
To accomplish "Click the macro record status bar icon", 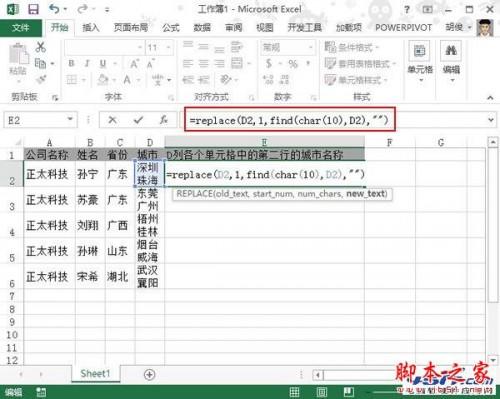I will pos(41,392).
